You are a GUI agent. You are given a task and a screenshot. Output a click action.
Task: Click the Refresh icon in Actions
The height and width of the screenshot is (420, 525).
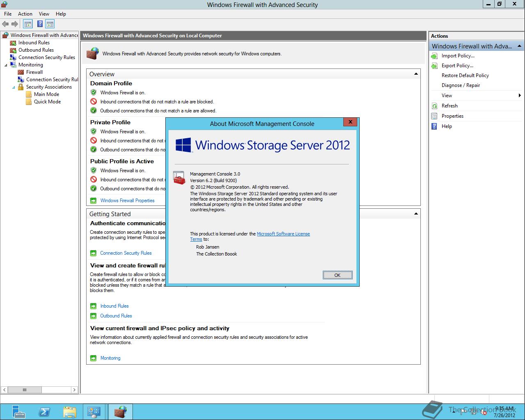(x=434, y=106)
